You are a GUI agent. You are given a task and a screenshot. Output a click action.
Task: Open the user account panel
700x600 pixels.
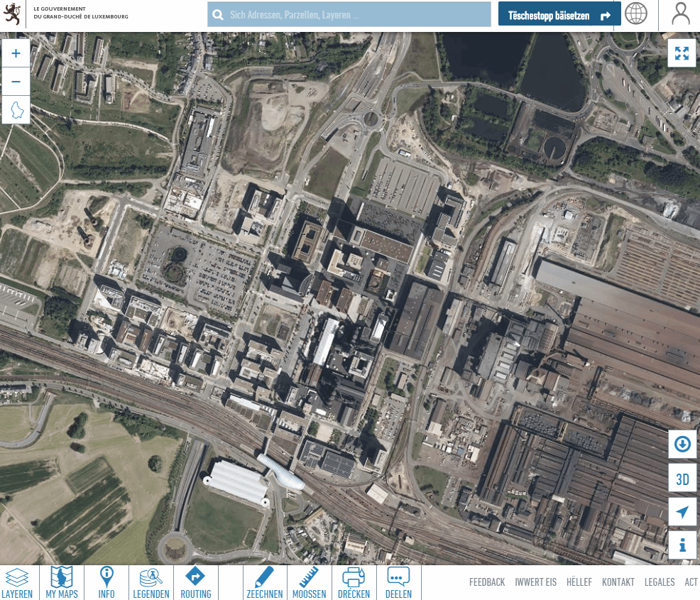(x=679, y=14)
